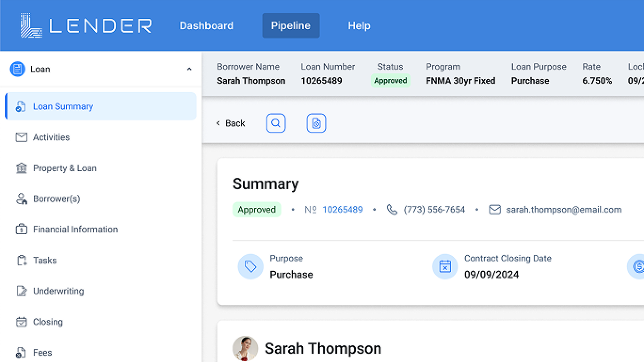This screenshot has height=362, width=644.
Task: Open the Dashboard tab
Action: [x=207, y=26]
